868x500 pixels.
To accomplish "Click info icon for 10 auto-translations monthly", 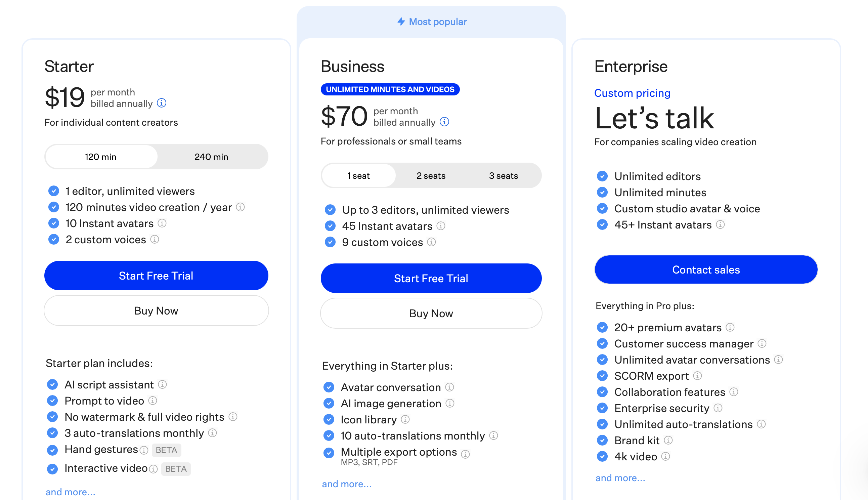I will pos(493,436).
